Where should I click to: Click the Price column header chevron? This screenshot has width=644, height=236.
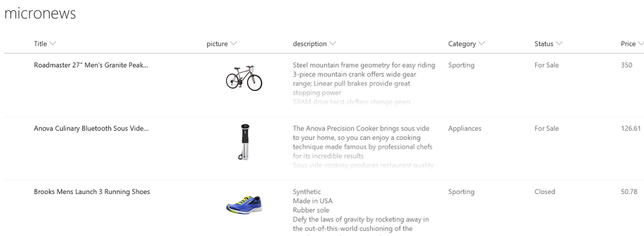click(641, 44)
